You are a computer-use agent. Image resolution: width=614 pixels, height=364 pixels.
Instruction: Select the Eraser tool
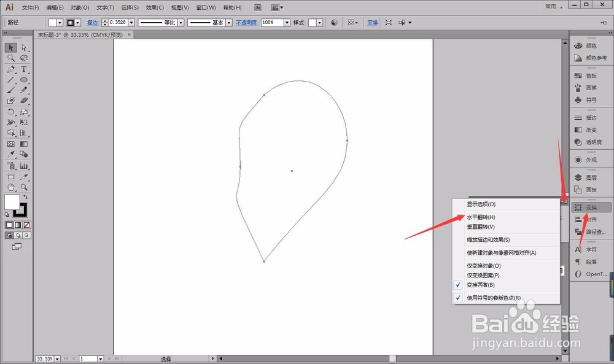24,101
